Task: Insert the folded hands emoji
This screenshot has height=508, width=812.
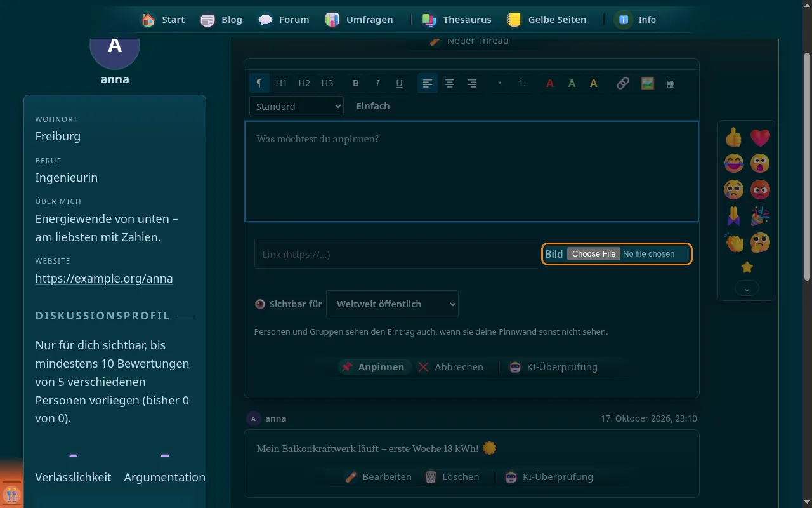Action: pyautogui.click(x=734, y=216)
